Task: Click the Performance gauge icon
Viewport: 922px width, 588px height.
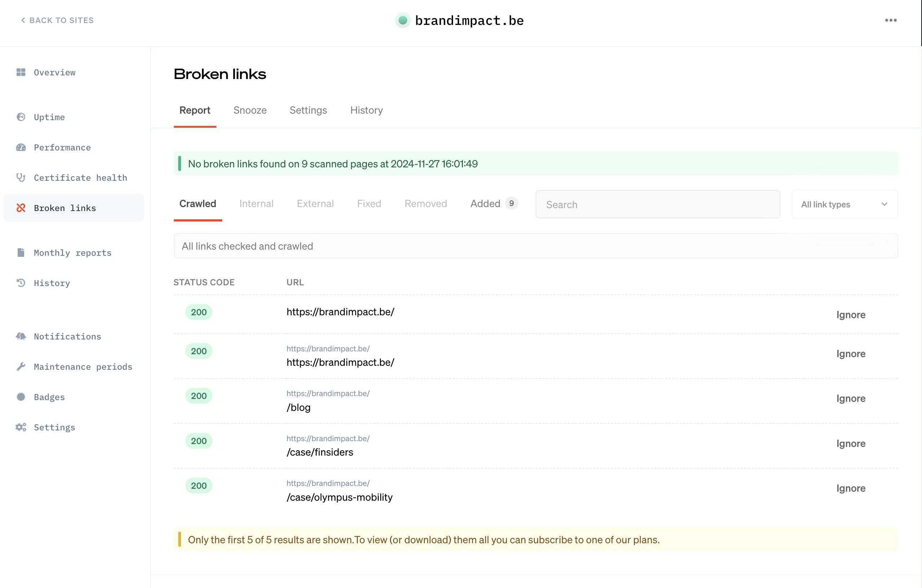Action: tap(21, 148)
